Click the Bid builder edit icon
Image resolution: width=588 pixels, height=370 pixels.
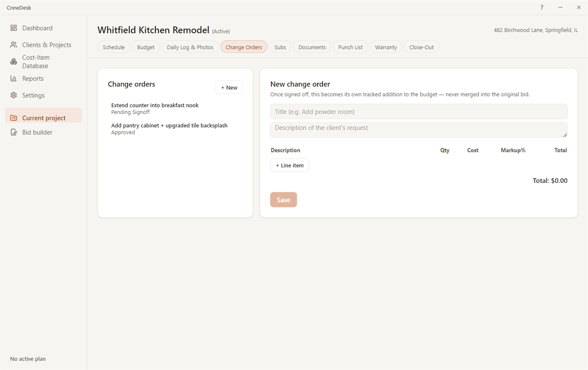click(14, 132)
